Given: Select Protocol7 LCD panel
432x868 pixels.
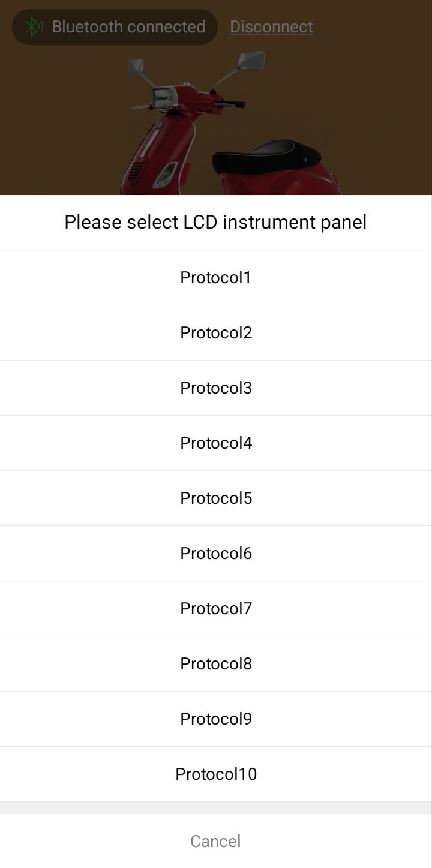Looking at the screenshot, I should (216, 609).
